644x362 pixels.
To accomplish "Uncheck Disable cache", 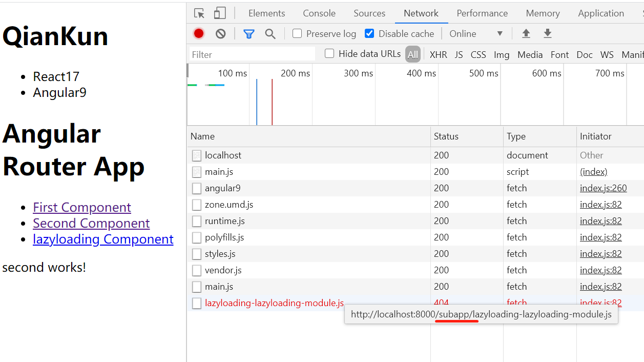I will (369, 33).
